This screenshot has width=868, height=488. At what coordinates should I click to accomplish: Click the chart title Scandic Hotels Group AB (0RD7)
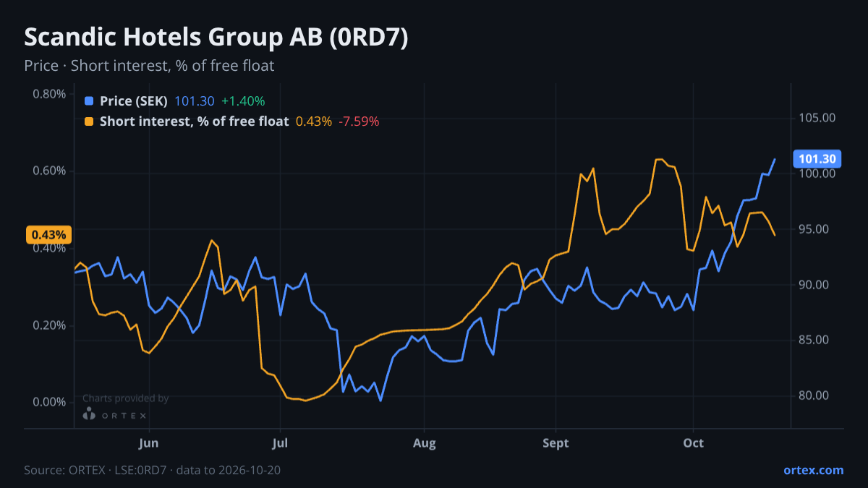click(x=216, y=38)
